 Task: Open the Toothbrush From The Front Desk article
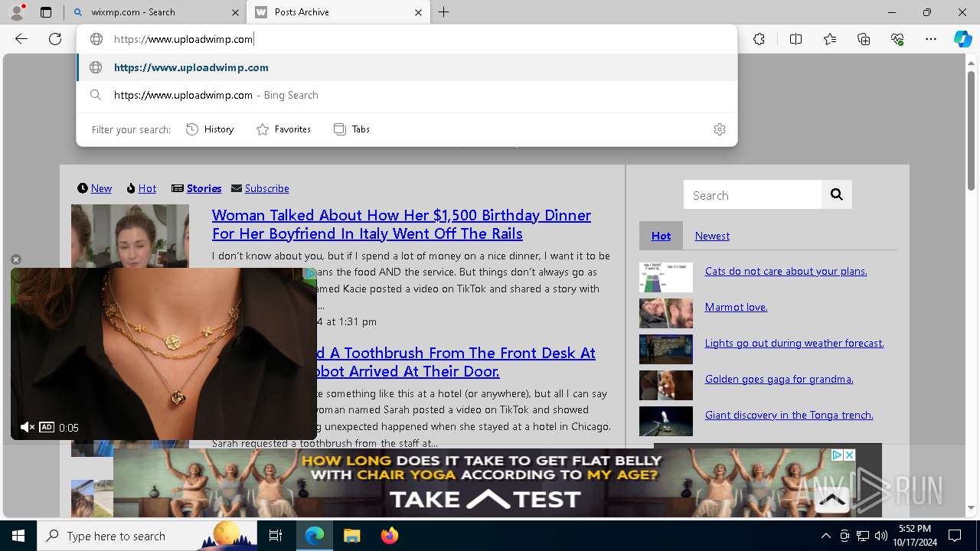[456, 362]
